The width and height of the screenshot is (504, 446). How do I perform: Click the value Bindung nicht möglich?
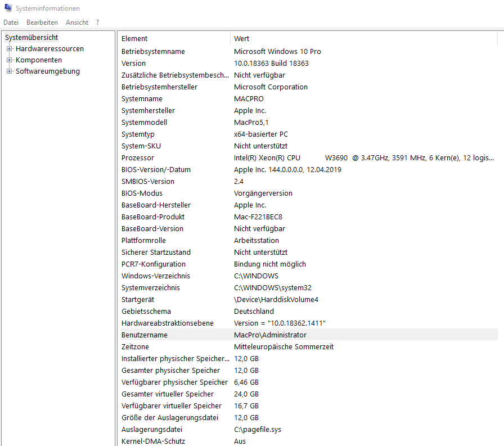coord(270,264)
